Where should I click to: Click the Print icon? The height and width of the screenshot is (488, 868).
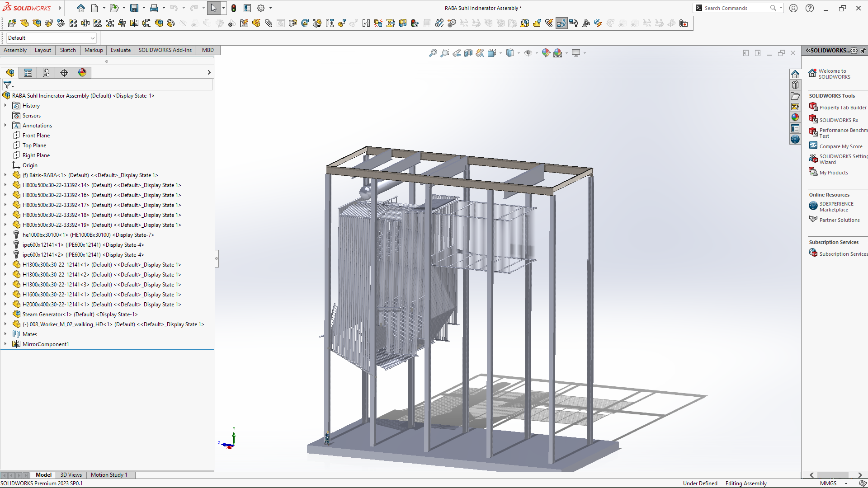(154, 8)
